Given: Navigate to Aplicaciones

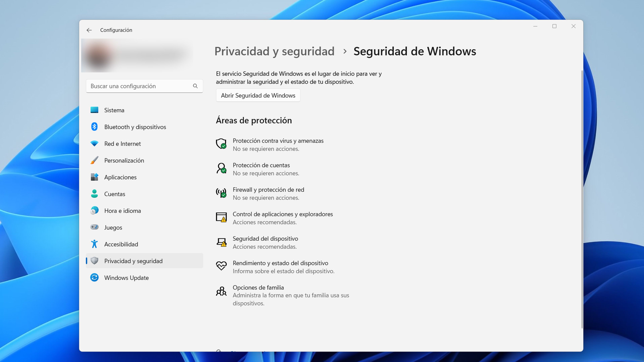Looking at the screenshot, I should tap(144, 177).
